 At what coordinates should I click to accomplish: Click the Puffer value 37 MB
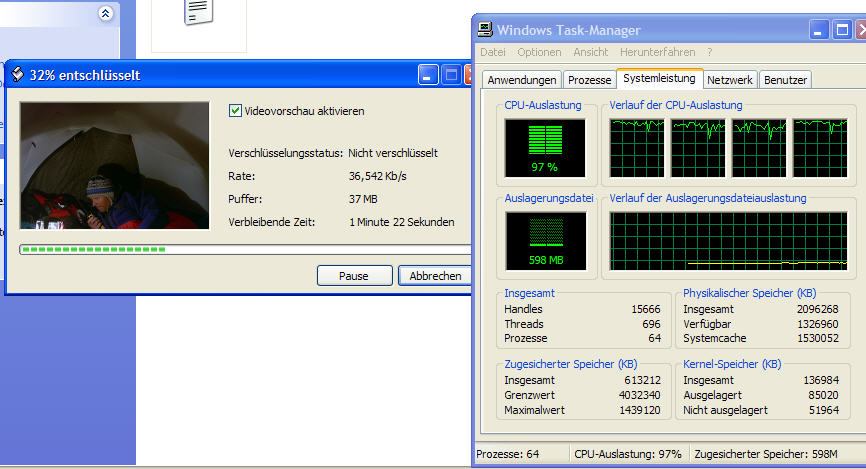[x=363, y=199]
